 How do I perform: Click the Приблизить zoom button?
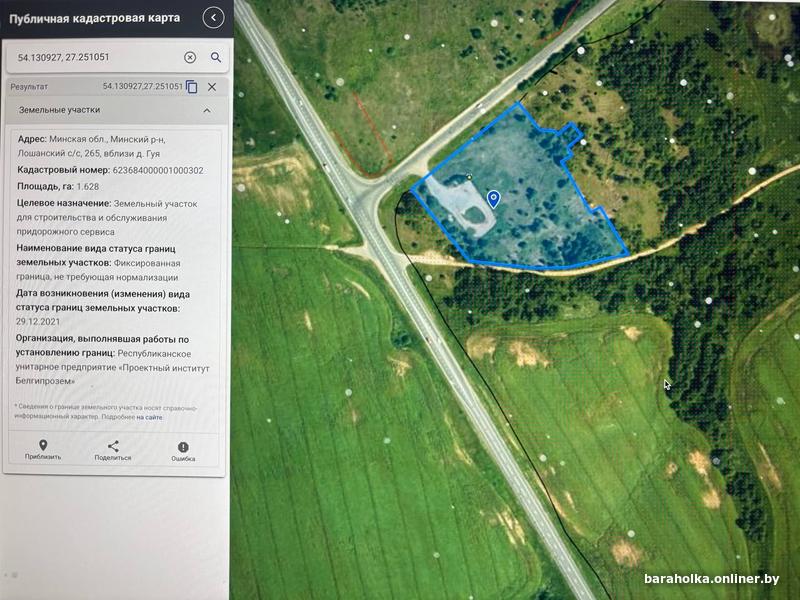43,449
